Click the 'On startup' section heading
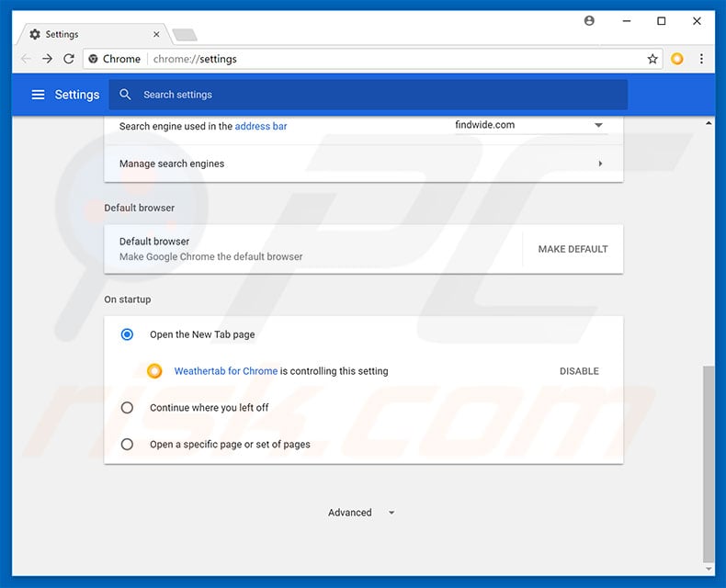Viewport: 726px width, 588px height. (x=128, y=300)
